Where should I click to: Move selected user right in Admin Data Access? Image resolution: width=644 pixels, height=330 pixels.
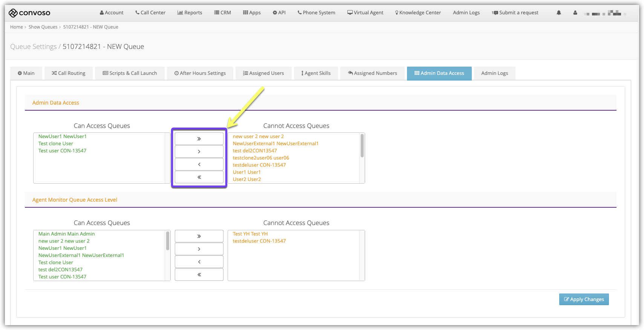coord(199,152)
